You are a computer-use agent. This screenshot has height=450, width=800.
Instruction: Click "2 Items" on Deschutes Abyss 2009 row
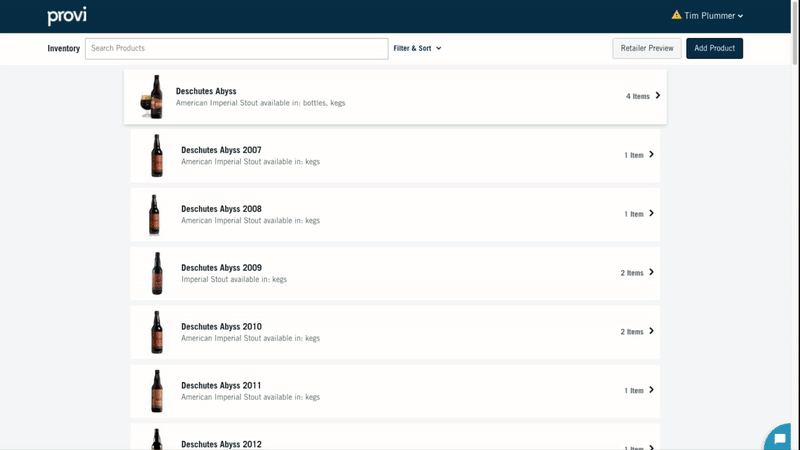click(632, 273)
